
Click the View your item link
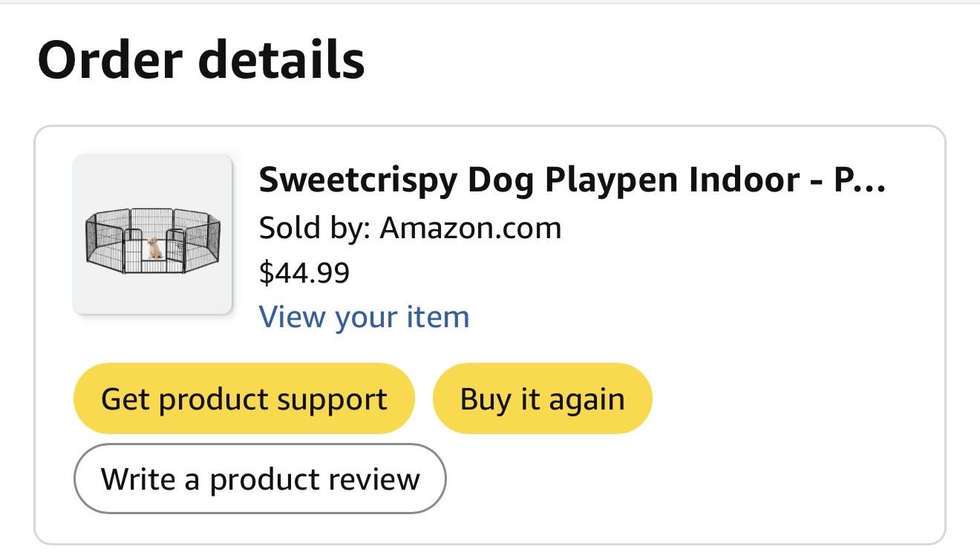[364, 317]
